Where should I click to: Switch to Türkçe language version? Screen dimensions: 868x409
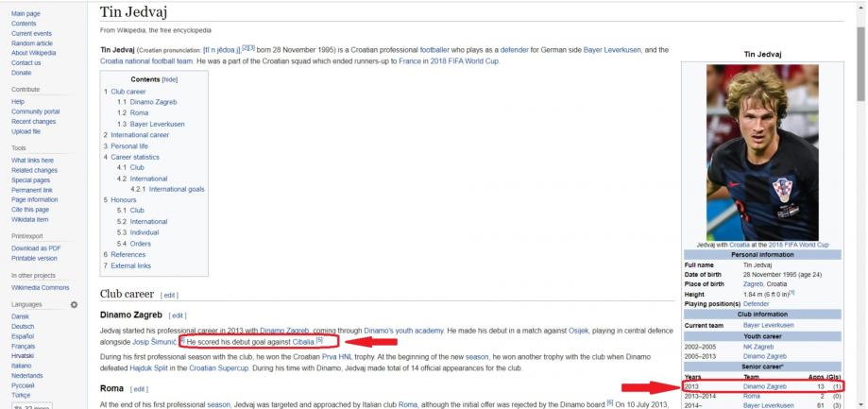click(x=21, y=396)
